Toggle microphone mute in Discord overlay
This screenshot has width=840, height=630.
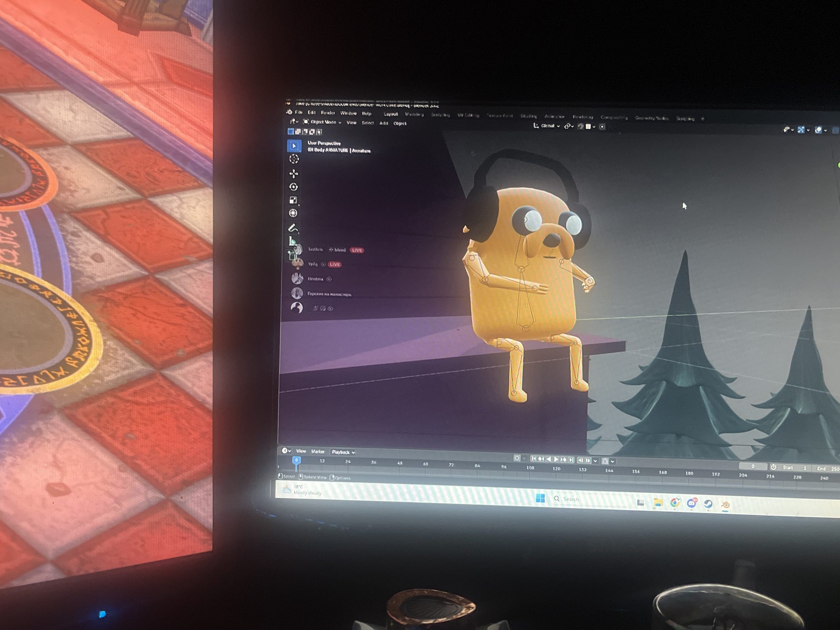click(x=315, y=308)
